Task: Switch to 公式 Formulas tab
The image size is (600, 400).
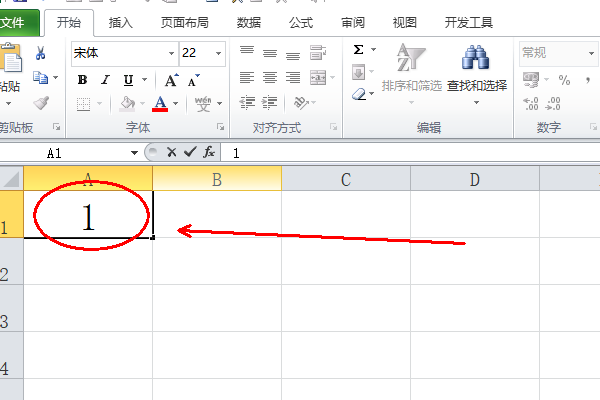Action: 301,23
